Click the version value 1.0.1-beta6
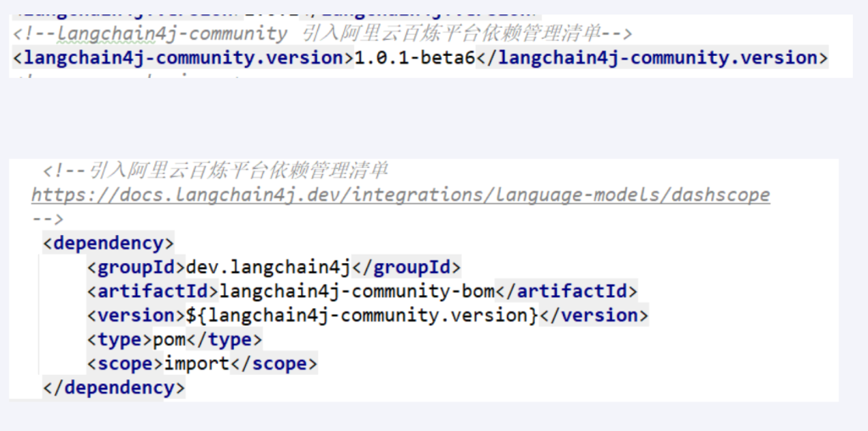The height and width of the screenshot is (431, 868). [x=414, y=58]
